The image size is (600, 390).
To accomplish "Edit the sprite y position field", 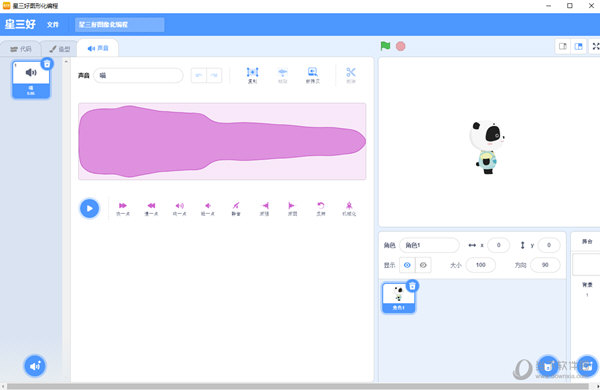I will tap(549, 245).
